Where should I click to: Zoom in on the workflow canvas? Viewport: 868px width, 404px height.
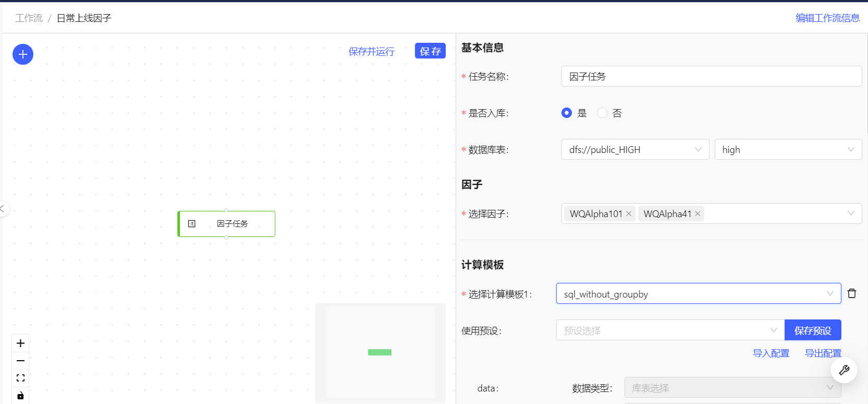[20, 343]
